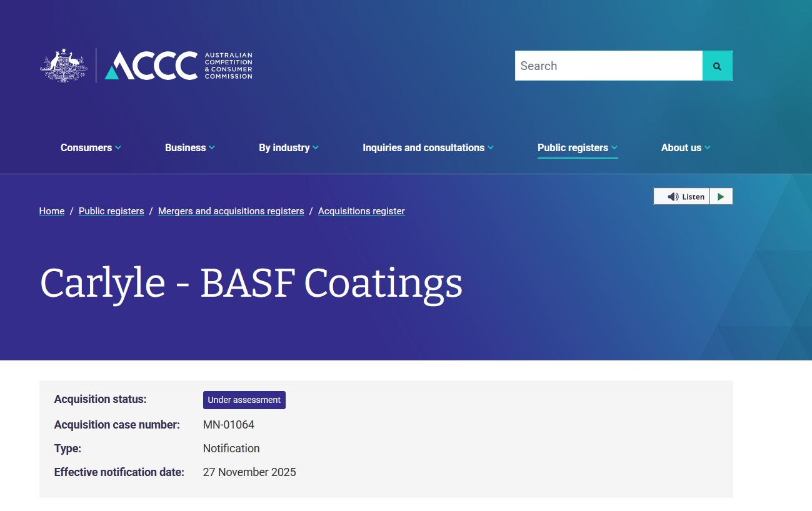The image size is (812, 511).
Task: Click the Listen speaker button
Action: tap(682, 196)
